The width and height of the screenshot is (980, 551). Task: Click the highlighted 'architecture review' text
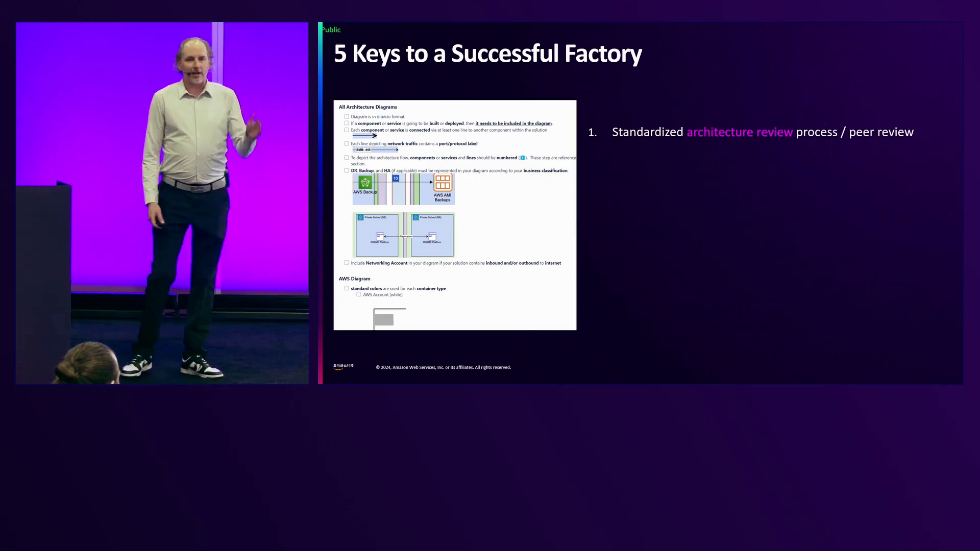click(x=739, y=132)
